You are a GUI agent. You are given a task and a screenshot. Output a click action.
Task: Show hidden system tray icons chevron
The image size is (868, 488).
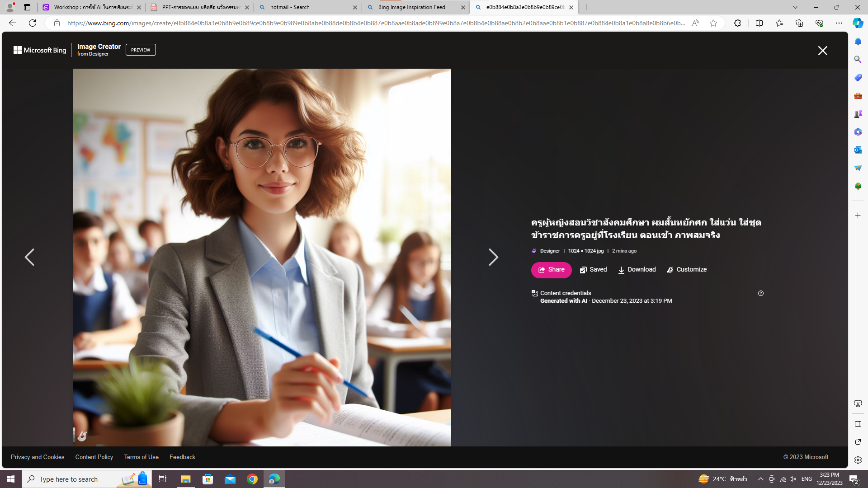tap(760, 479)
